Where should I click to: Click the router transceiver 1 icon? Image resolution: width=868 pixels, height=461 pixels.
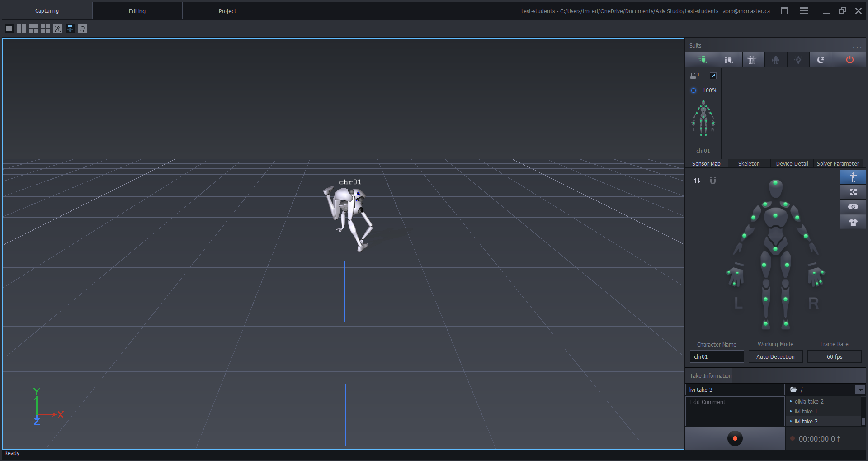[694, 76]
